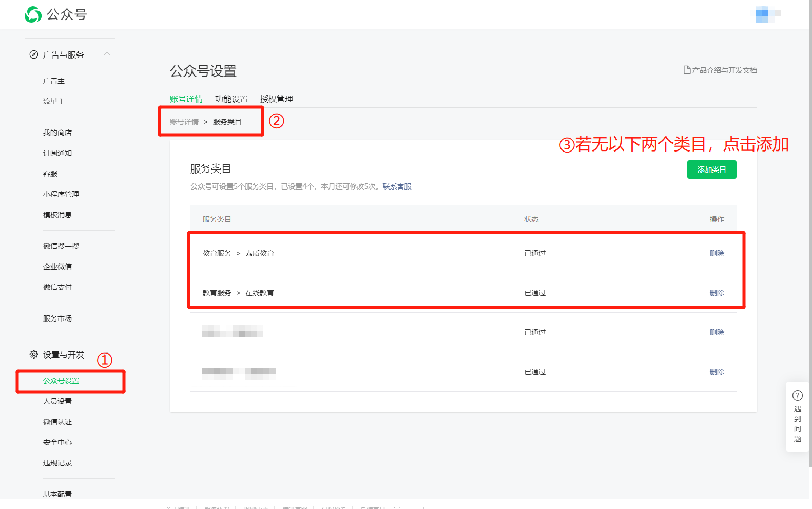Viewport: 812px width, 509px height.
Task: Open 微信认证 in the sidebar
Action: click(x=57, y=422)
